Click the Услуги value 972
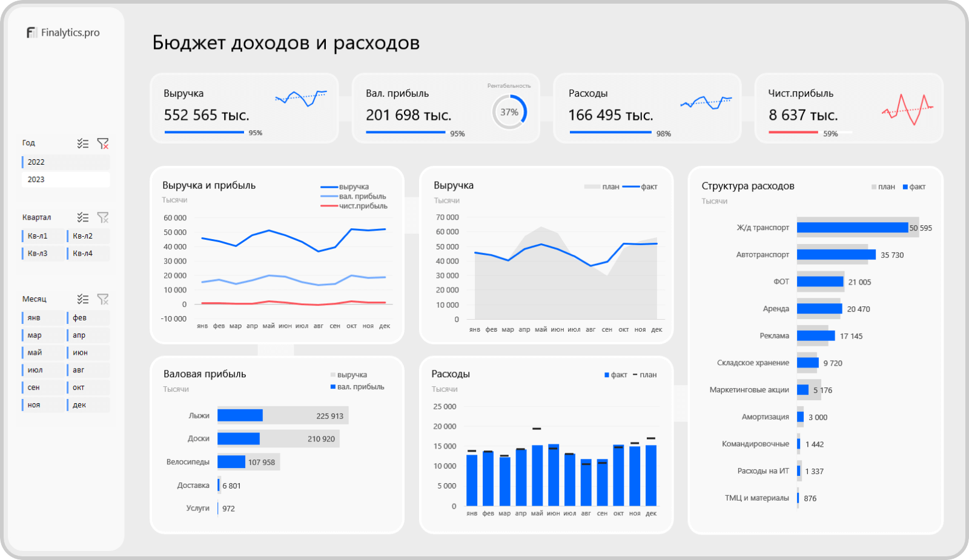969x560 pixels. click(x=228, y=509)
